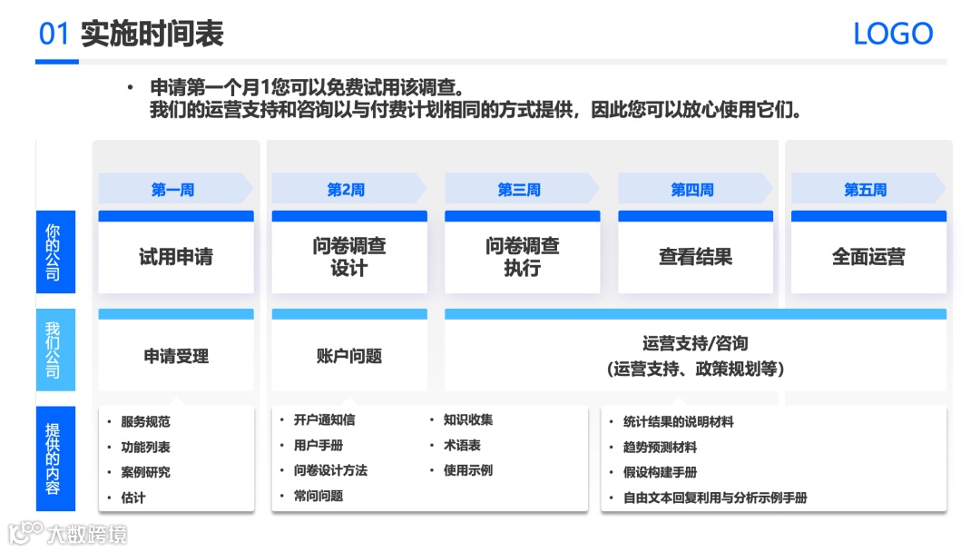Click the 全面运营 card
Viewport: 980px width, 552px height.
tap(868, 252)
